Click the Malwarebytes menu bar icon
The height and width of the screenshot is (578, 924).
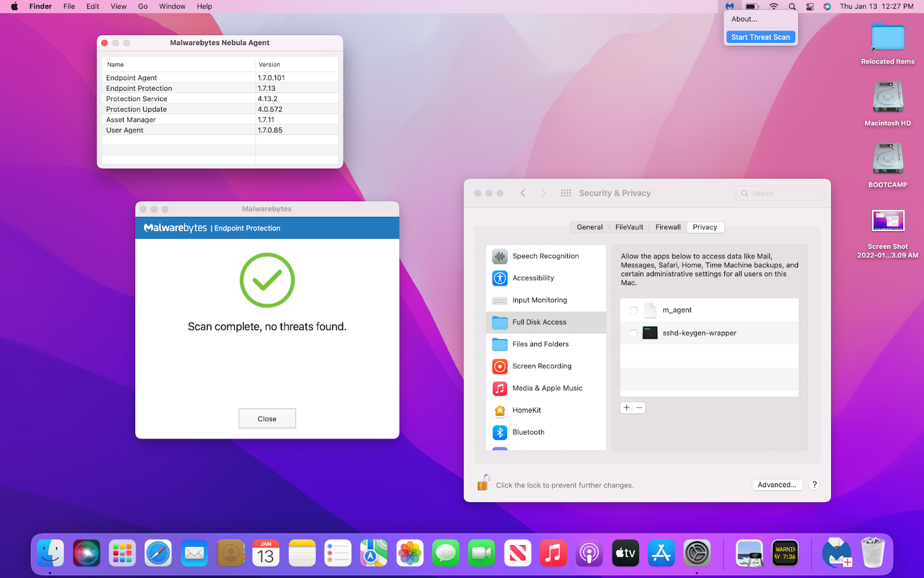730,6
